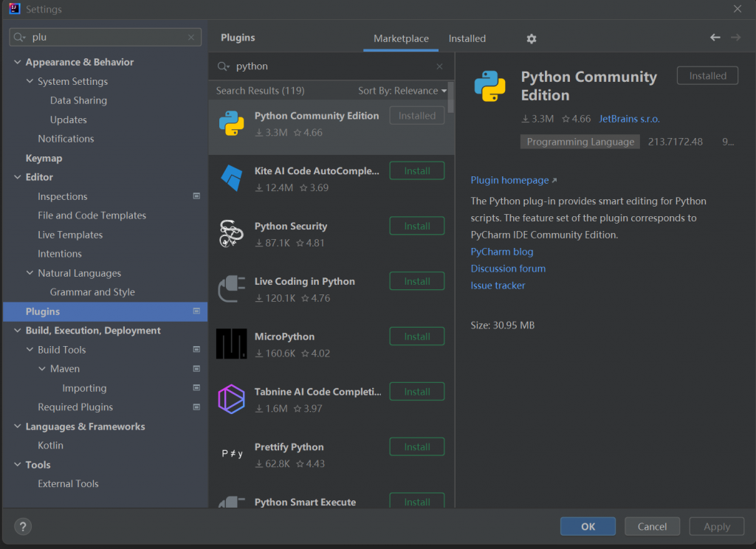Switch to the Installed tab
This screenshot has width=756, height=549.
(467, 38)
